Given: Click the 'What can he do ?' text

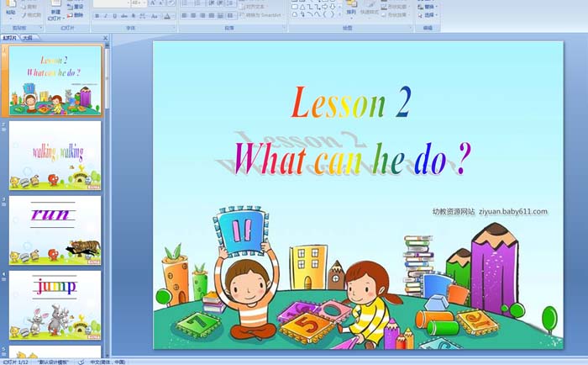Looking at the screenshot, I should point(353,158).
